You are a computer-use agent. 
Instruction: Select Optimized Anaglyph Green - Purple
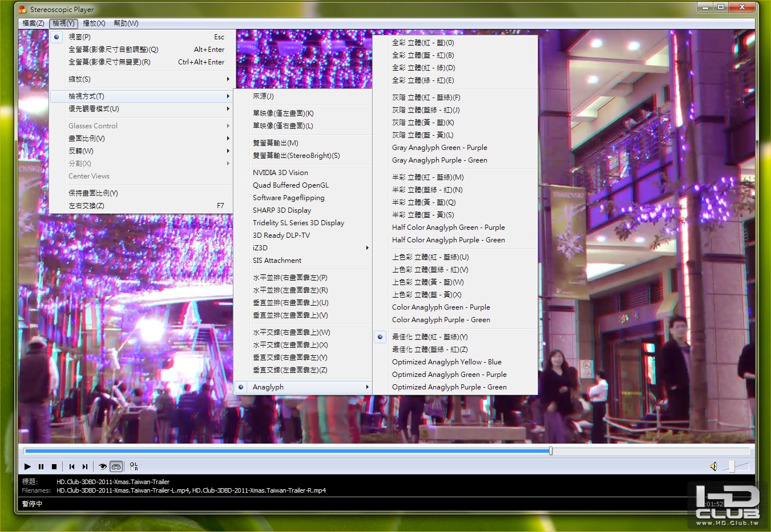tap(455, 375)
